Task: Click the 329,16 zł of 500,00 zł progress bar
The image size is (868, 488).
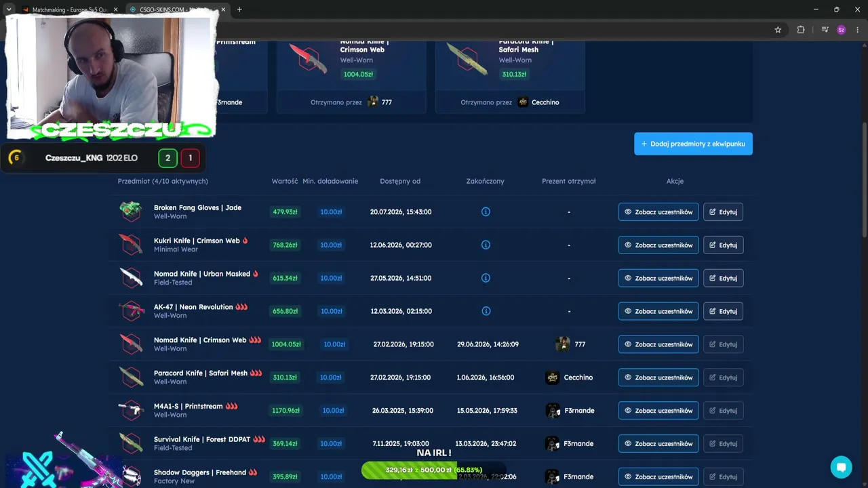Action: (434, 470)
